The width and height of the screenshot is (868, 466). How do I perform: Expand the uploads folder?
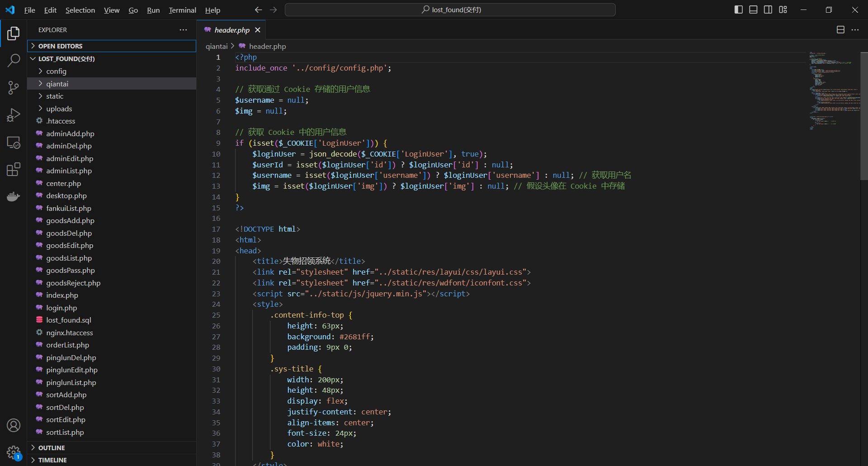(x=112, y=109)
